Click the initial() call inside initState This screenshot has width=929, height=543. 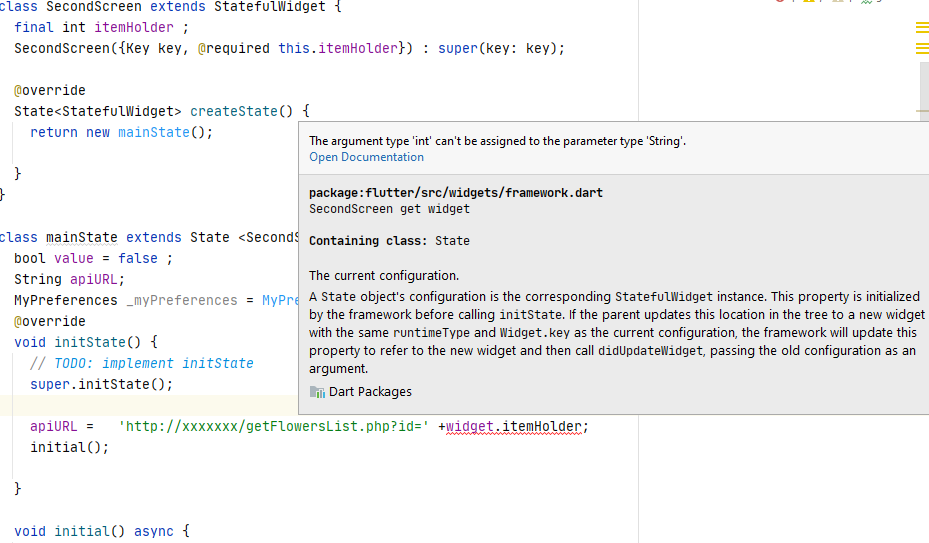point(69,448)
